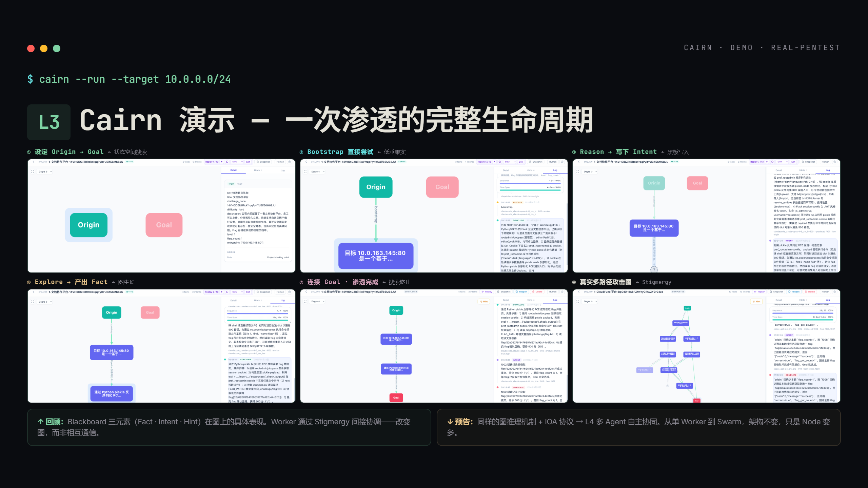Click Reopen in CloudFunc panel
This screenshot has height=488, width=868.
coord(794,292)
